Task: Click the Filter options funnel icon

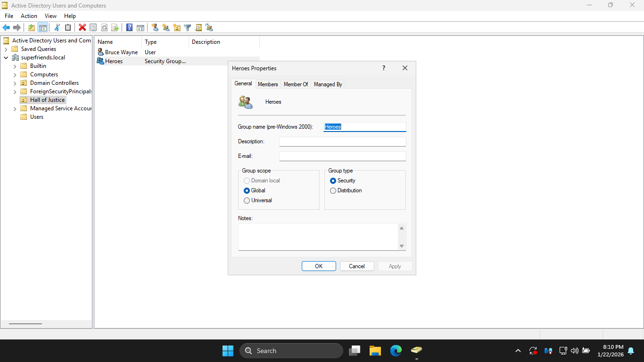Action: [187, 28]
